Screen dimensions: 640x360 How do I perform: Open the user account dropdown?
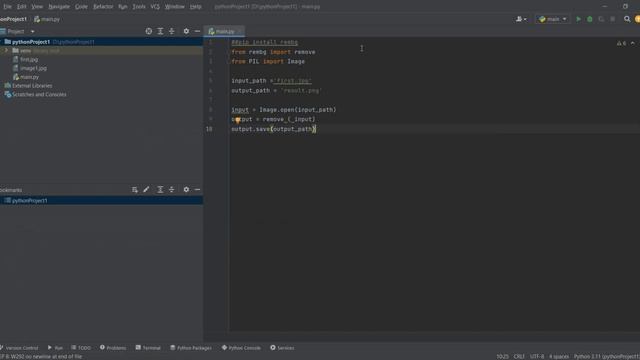coord(521,19)
